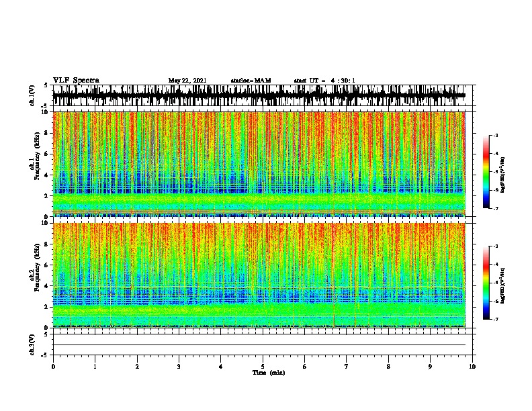Click the "-3" tick on ch.2 colorbar
Image resolution: width=532 pixels, height=411 pixels.
(x=495, y=246)
